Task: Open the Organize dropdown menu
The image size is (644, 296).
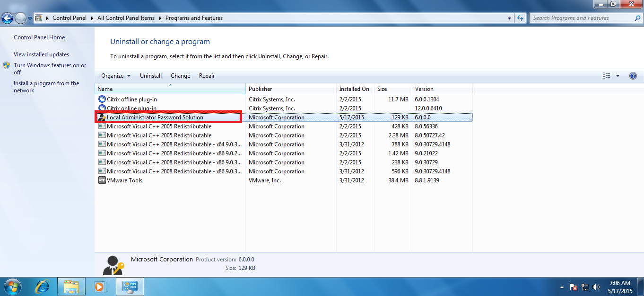Action: click(x=115, y=75)
